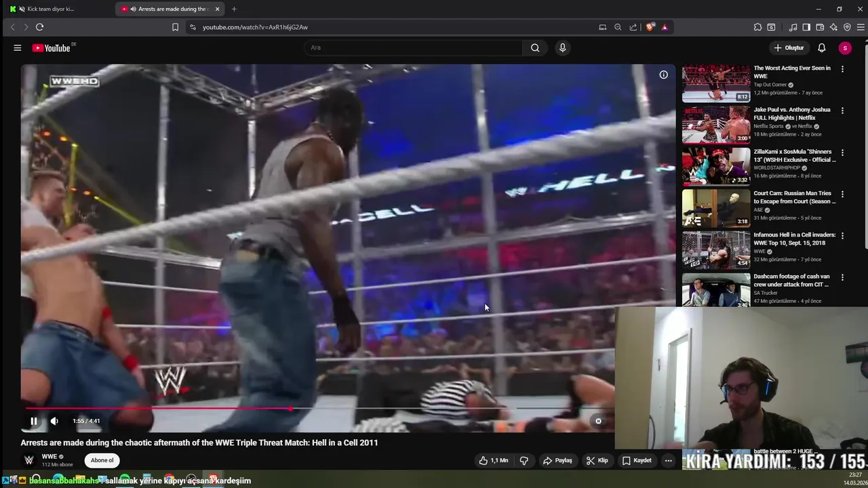Share this page from the address bar

[633, 27]
